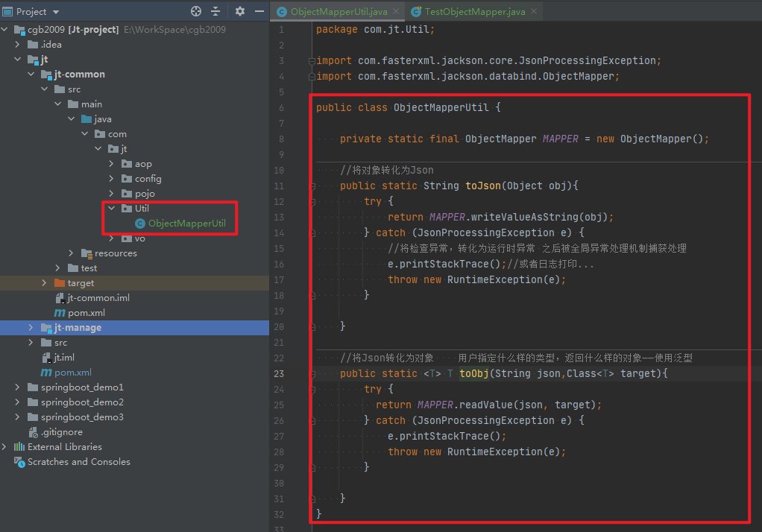Screen dimensions: 762x532
Task: Open the Project view dropdown
Action: (56, 12)
